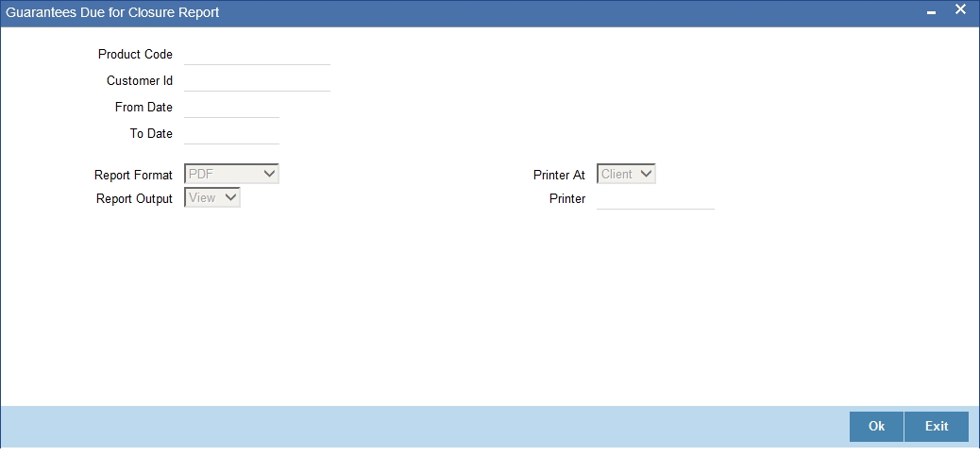
Task: Select the From Date field
Action: (232, 108)
